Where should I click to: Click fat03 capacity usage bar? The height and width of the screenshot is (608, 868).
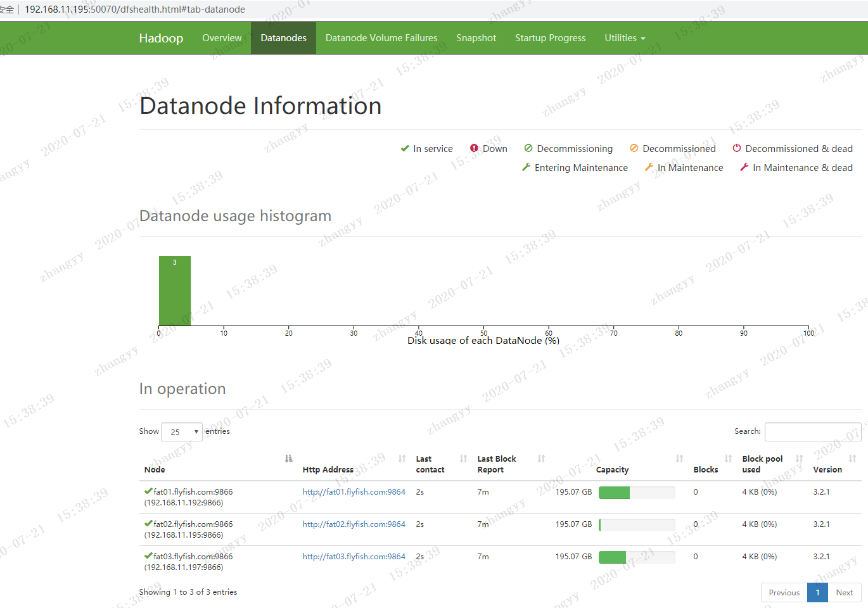(x=637, y=557)
